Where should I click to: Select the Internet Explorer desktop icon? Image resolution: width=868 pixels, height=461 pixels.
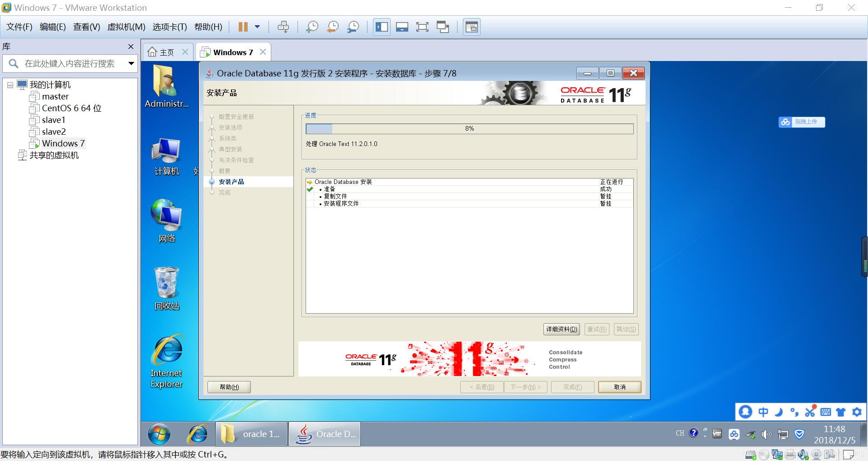tap(167, 361)
